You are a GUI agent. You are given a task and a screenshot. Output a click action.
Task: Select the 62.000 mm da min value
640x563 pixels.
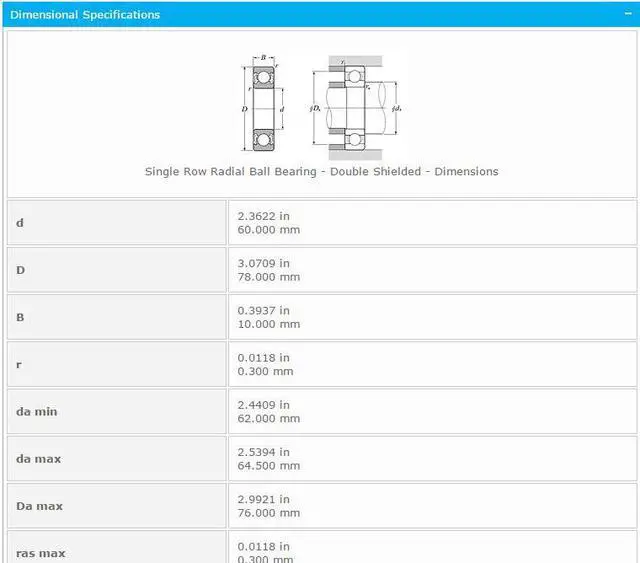pos(268,418)
